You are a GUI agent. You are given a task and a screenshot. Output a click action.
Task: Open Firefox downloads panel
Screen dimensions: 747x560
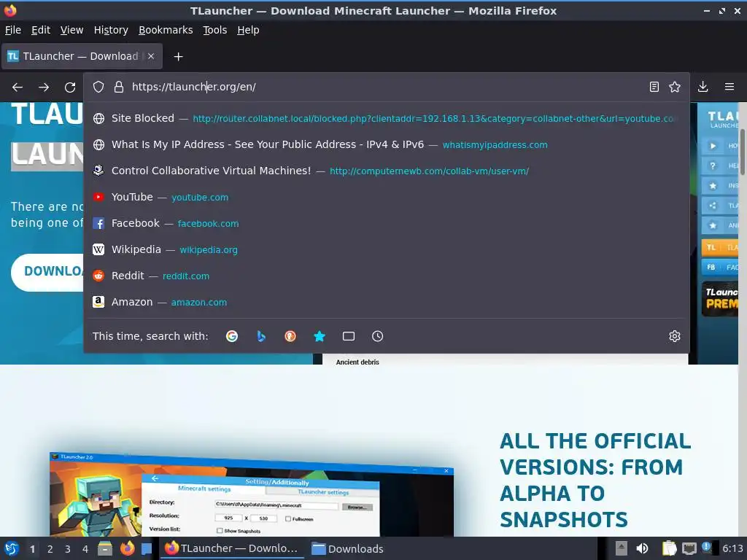pos(703,87)
